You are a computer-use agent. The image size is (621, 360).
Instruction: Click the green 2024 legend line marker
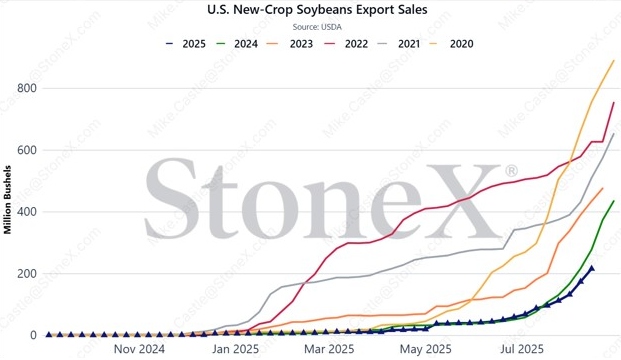click(x=221, y=44)
